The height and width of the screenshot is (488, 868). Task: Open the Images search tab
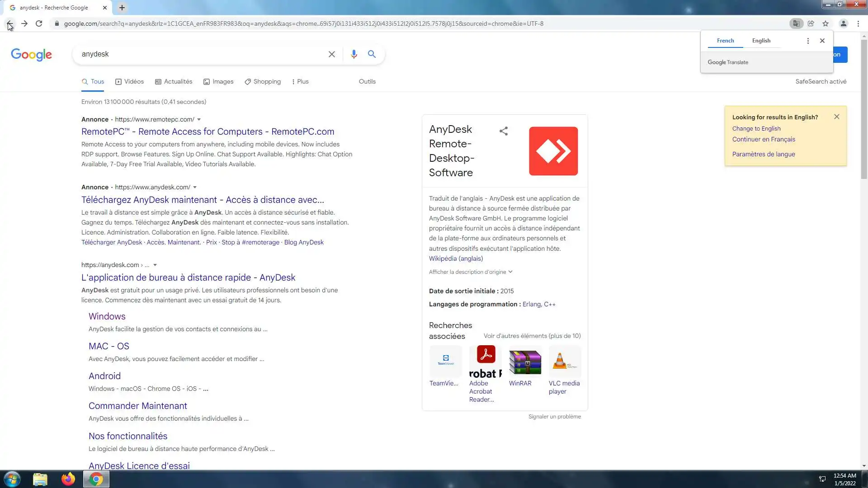(x=218, y=82)
